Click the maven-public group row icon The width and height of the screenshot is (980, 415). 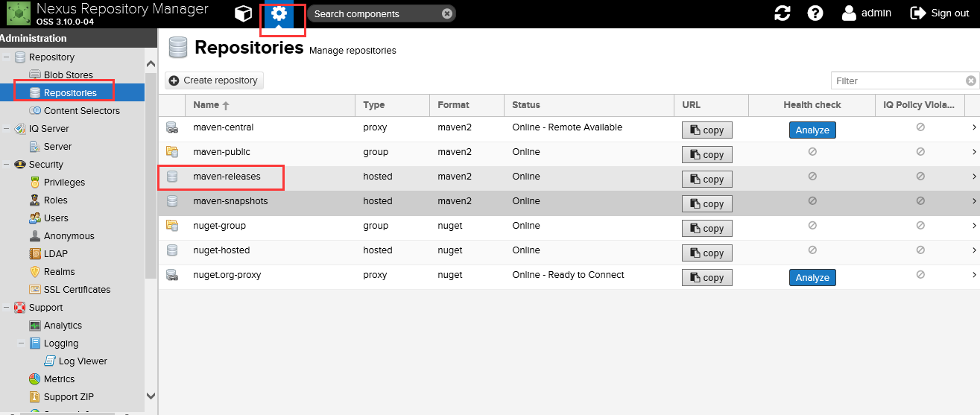point(172,152)
